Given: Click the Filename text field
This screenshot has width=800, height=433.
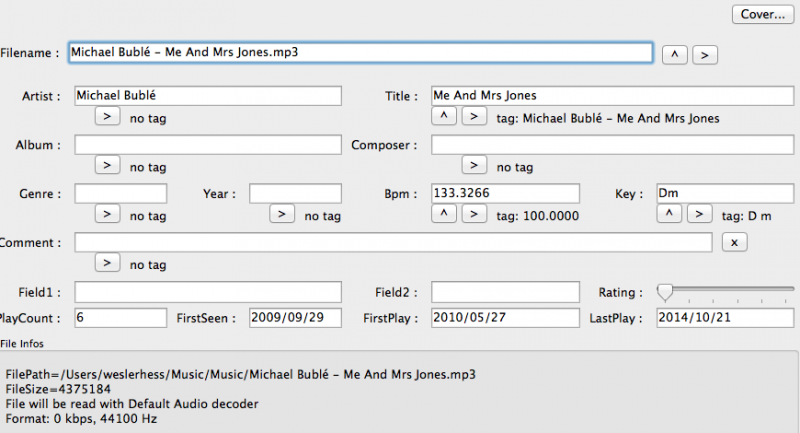Looking at the screenshot, I should [x=361, y=53].
